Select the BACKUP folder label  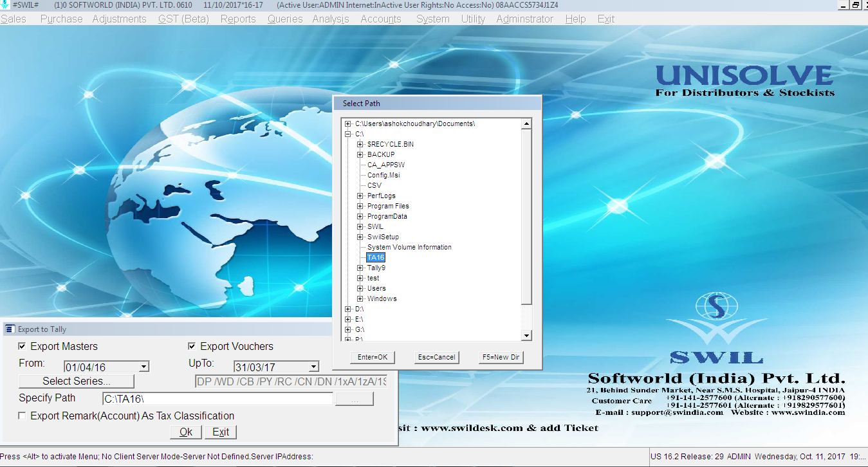point(381,154)
